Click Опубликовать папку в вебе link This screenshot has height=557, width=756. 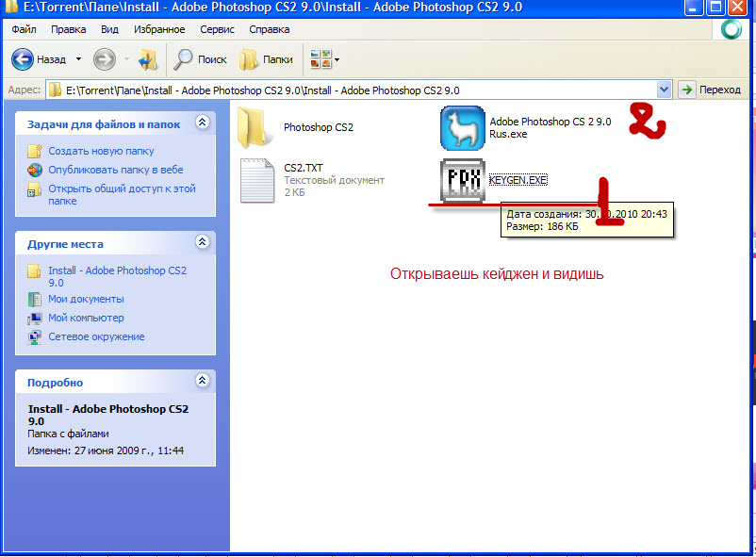(x=116, y=170)
